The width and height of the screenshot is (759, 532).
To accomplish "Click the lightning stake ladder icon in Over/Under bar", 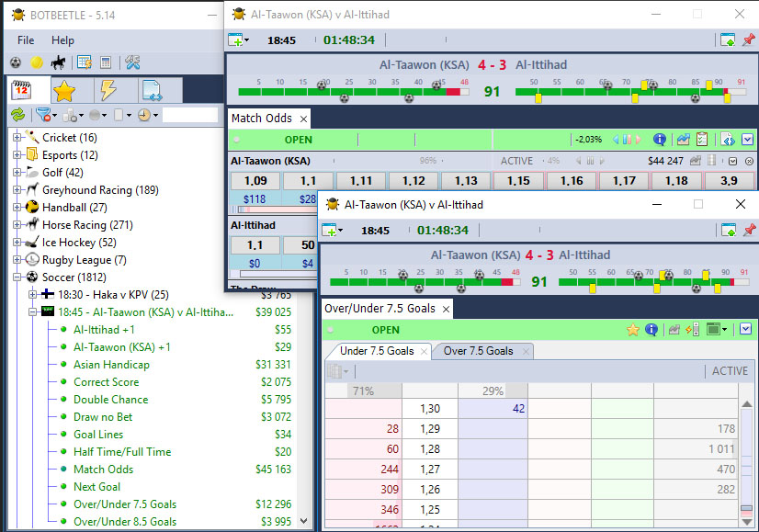I will [693, 330].
